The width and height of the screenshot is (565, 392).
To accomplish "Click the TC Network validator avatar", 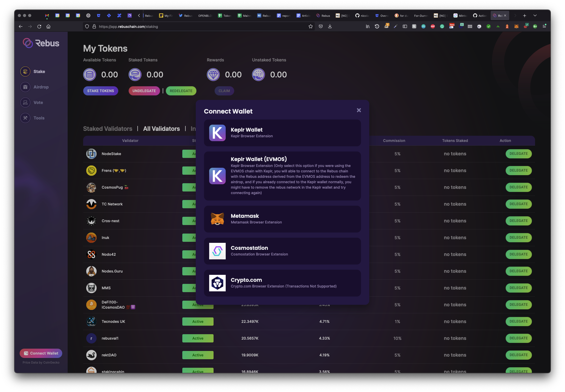I will point(91,204).
